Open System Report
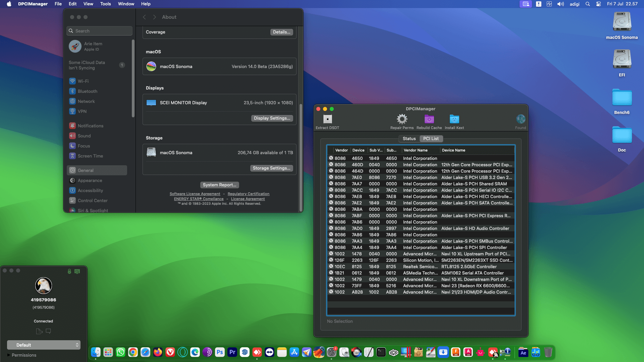This screenshot has width=644, height=362. pyautogui.click(x=219, y=185)
